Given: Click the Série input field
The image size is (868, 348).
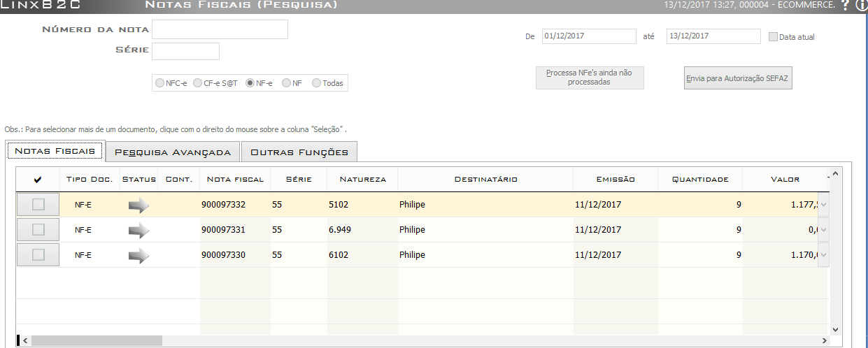Looking at the screenshot, I should (185, 51).
